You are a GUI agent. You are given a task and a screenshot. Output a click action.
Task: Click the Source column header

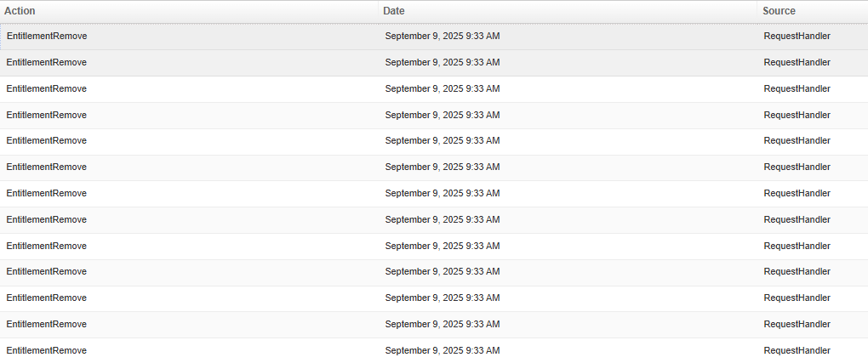[x=779, y=11]
